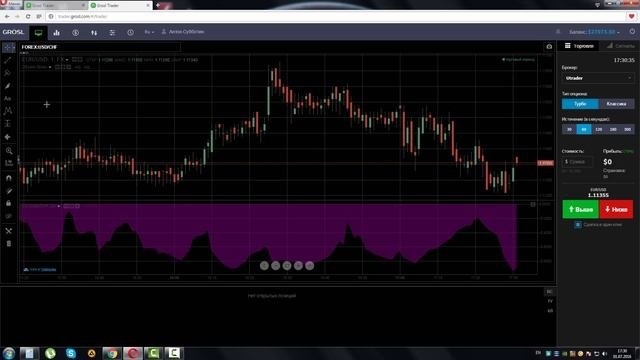640x360 pixels.
Task: Select the 180 seconds expiration
Action: click(x=613, y=129)
